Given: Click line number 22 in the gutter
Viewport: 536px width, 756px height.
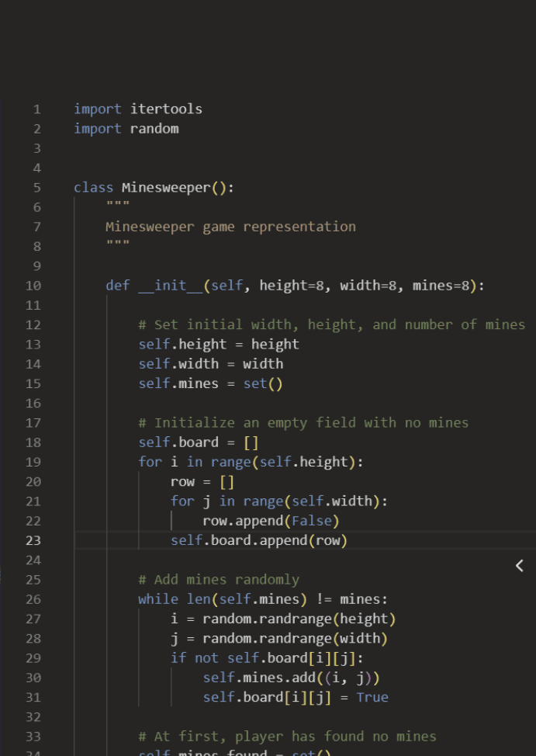Looking at the screenshot, I should (33, 522).
